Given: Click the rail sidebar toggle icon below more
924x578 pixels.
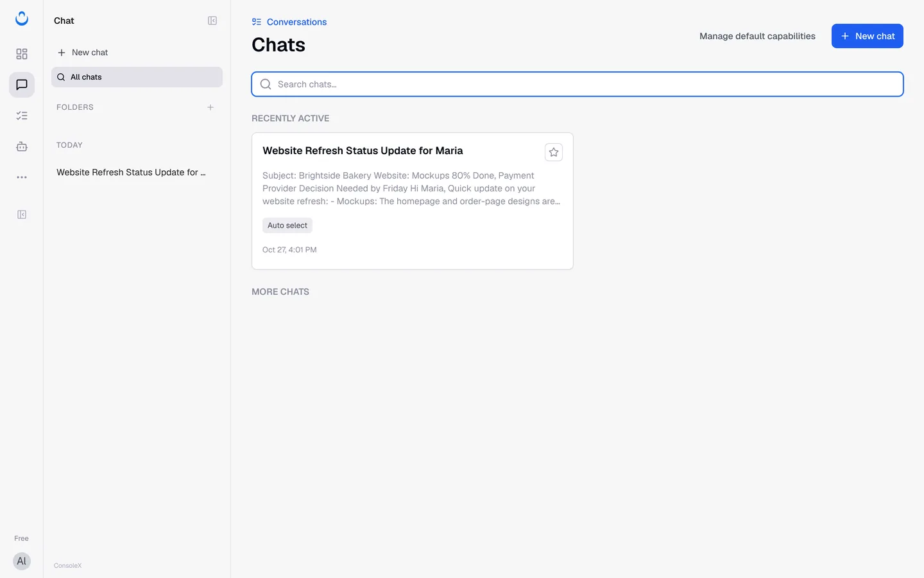Looking at the screenshot, I should click(x=22, y=215).
